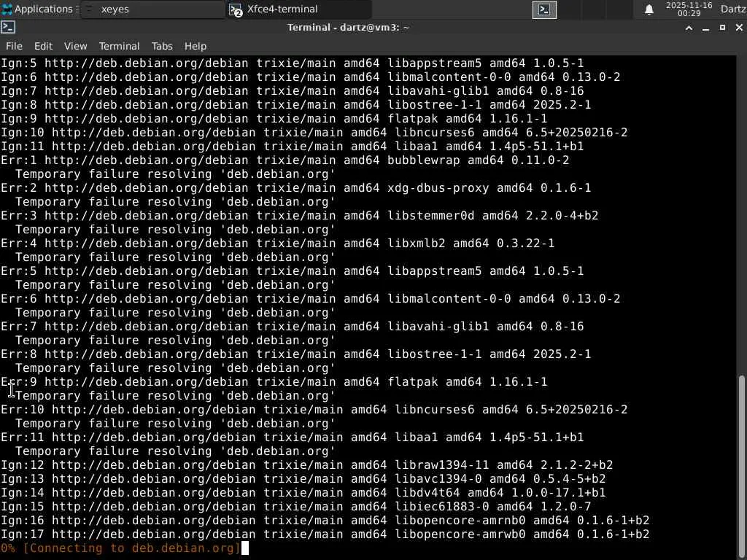Click the 'Ign:5' libappstream5 line
The width and height of the screenshot is (747, 560).
click(292, 63)
